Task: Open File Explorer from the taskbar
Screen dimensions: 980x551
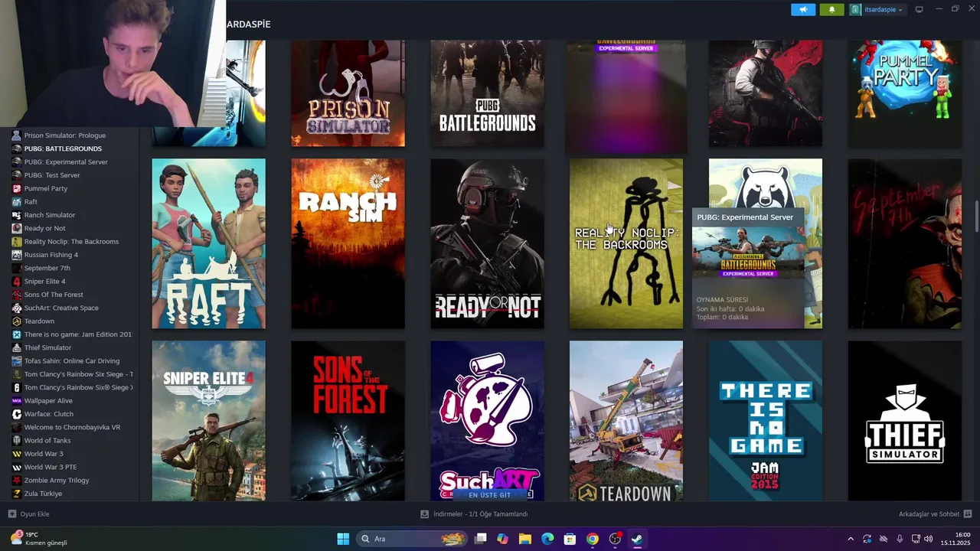Action: [x=524, y=539]
